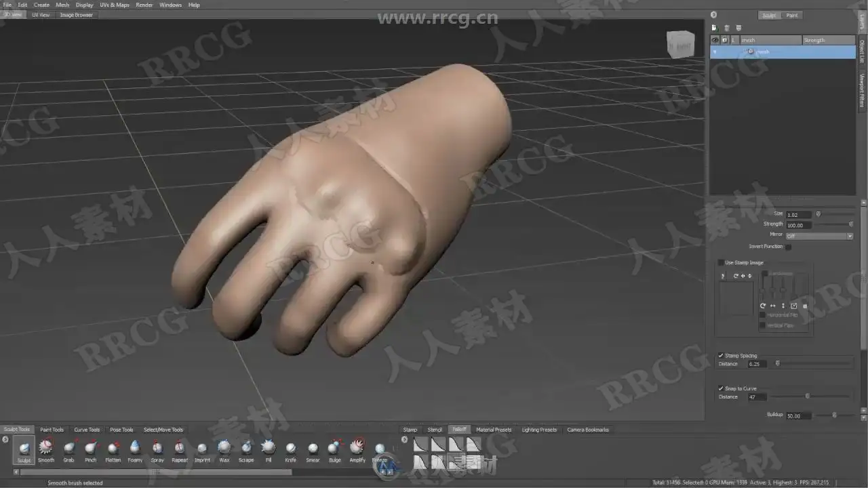Collapse the right panel with the round arrow
This screenshot has width=868, height=488.
713,14
